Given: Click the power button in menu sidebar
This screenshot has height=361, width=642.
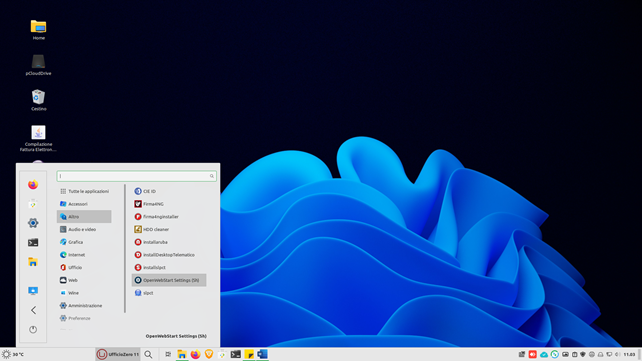Looking at the screenshot, I should tap(33, 329).
